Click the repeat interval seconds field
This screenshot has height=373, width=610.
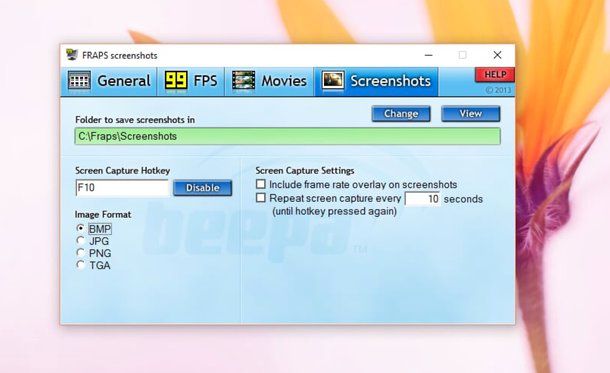(x=422, y=199)
